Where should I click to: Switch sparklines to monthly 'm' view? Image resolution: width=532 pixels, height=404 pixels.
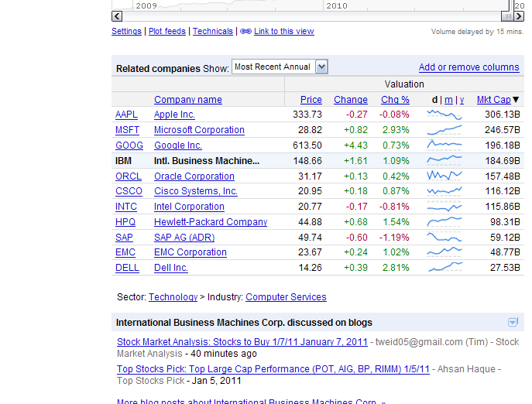(448, 100)
